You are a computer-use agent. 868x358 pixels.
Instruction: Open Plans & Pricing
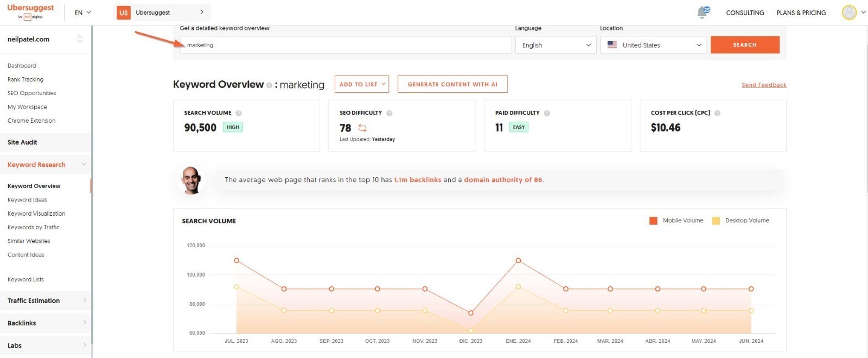point(801,12)
